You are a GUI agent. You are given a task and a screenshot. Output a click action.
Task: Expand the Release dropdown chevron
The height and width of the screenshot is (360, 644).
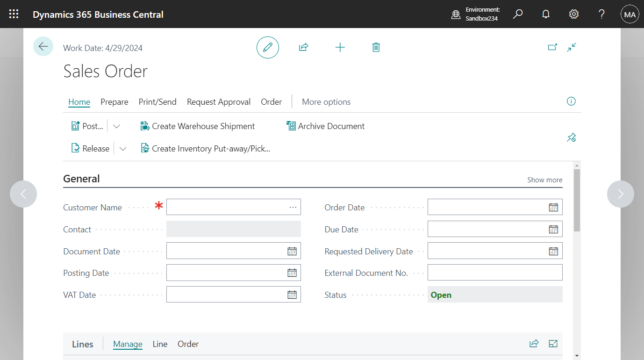click(x=123, y=148)
